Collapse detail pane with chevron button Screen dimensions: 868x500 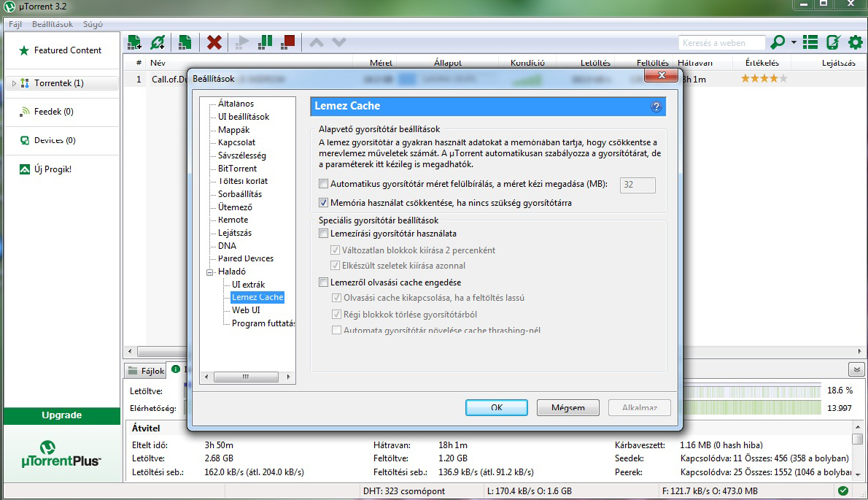pos(856,369)
